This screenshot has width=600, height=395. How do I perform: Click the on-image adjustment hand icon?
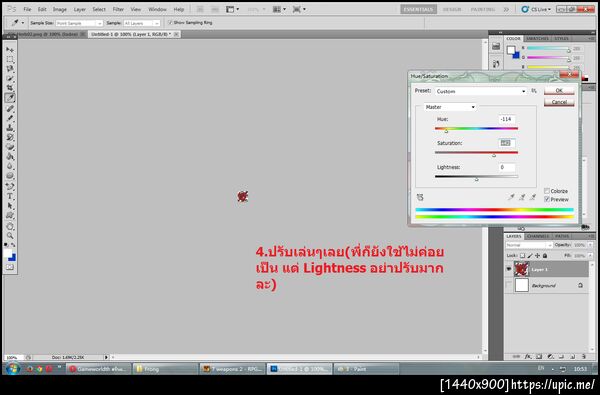click(420, 197)
